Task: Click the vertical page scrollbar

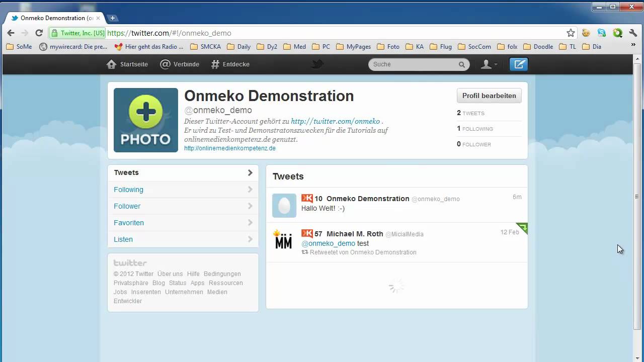Action: (x=636, y=196)
